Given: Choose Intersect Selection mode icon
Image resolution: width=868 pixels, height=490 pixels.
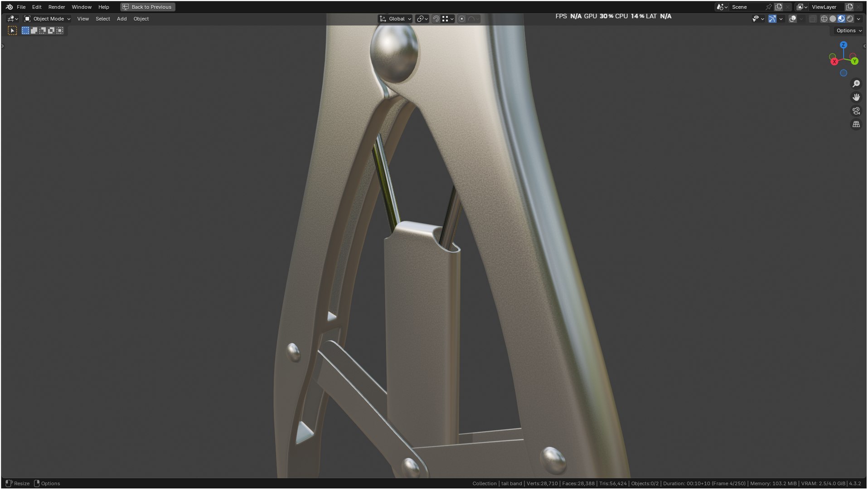Looking at the screenshot, I should coord(60,30).
